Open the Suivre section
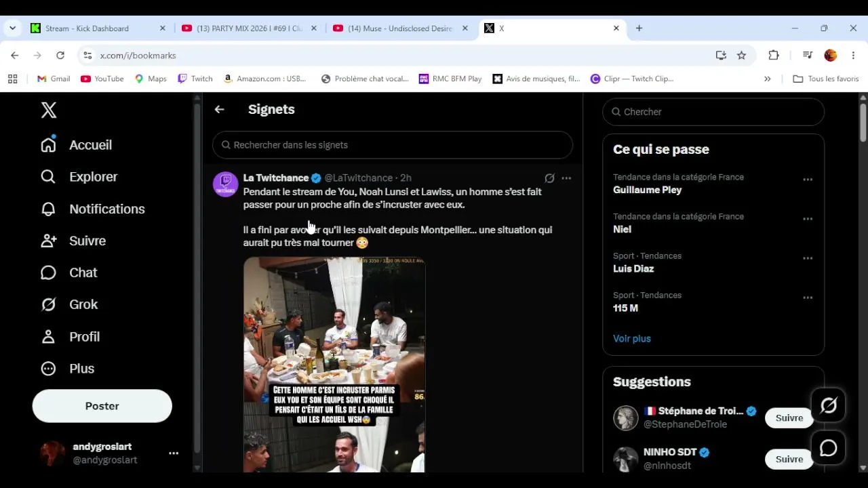The width and height of the screenshot is (868, 488). click(73, 241)
